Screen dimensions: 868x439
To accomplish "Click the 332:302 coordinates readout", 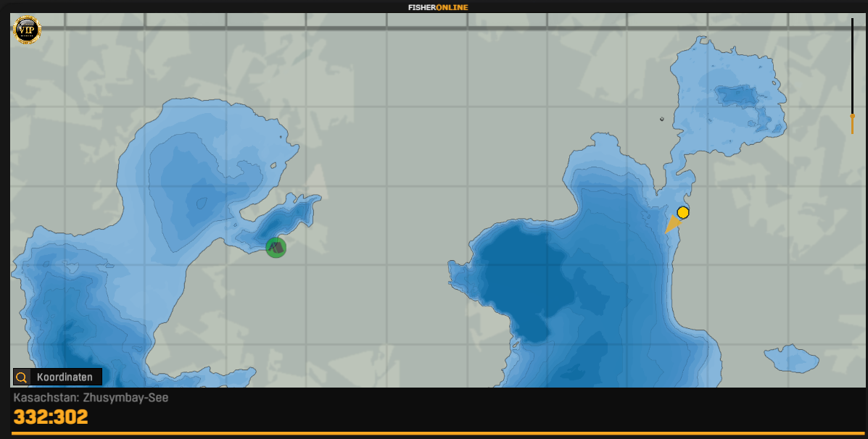I will click(x=51, y=417).
